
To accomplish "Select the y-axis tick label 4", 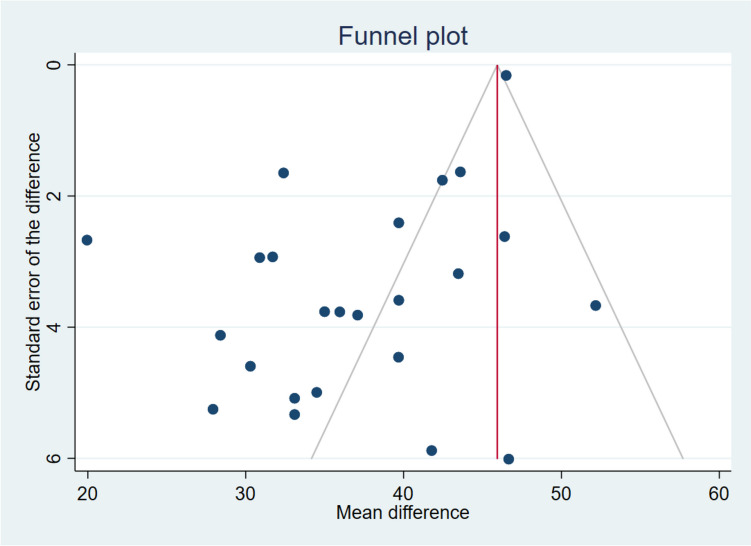I will (x=56, y=327).
